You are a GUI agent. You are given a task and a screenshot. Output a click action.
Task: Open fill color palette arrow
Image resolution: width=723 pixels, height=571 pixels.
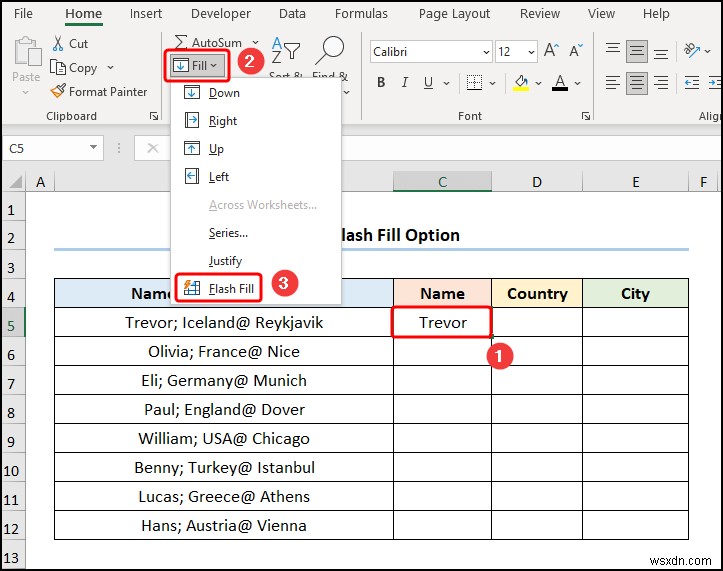tap(538, 83)
